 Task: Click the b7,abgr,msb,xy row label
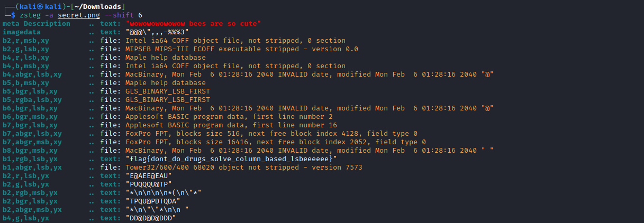(32, 142)
